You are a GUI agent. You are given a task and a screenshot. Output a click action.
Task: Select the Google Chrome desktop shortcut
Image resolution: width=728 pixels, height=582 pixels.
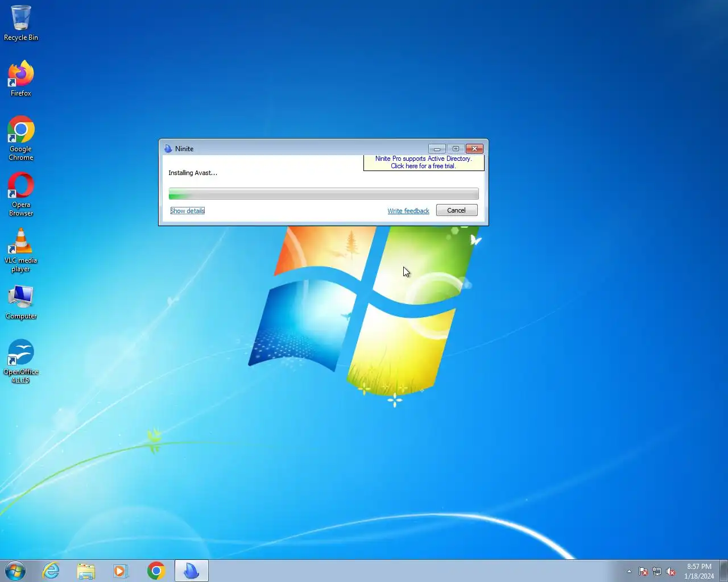(x=21, y=138)
